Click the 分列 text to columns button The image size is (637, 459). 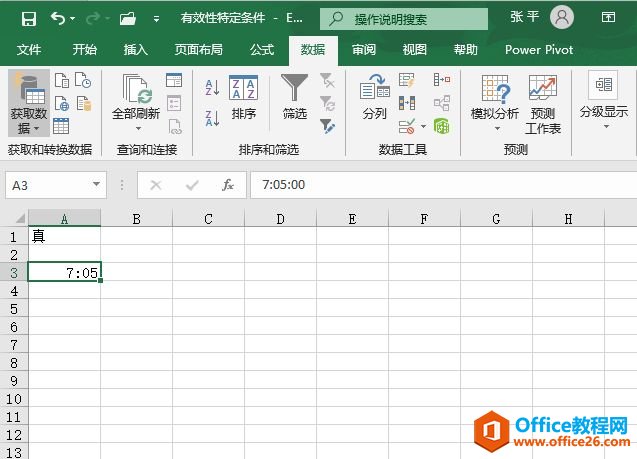click(375, 97)
